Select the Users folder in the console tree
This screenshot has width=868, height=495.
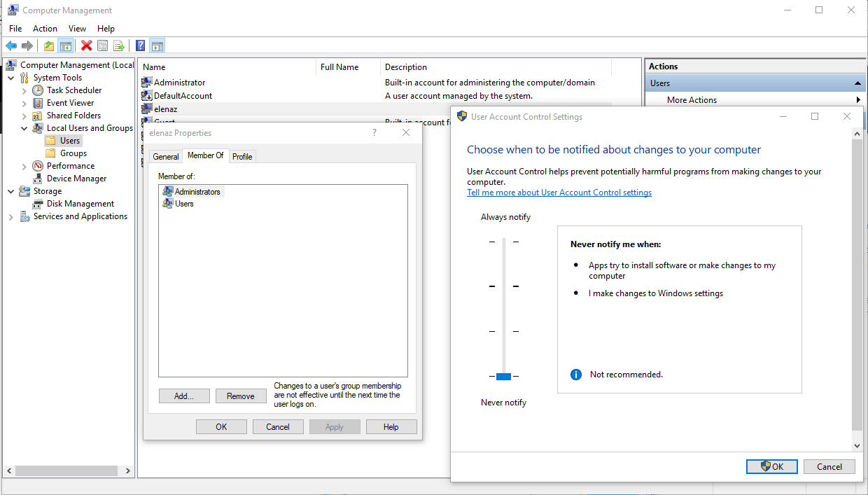(x=63, y=141)
